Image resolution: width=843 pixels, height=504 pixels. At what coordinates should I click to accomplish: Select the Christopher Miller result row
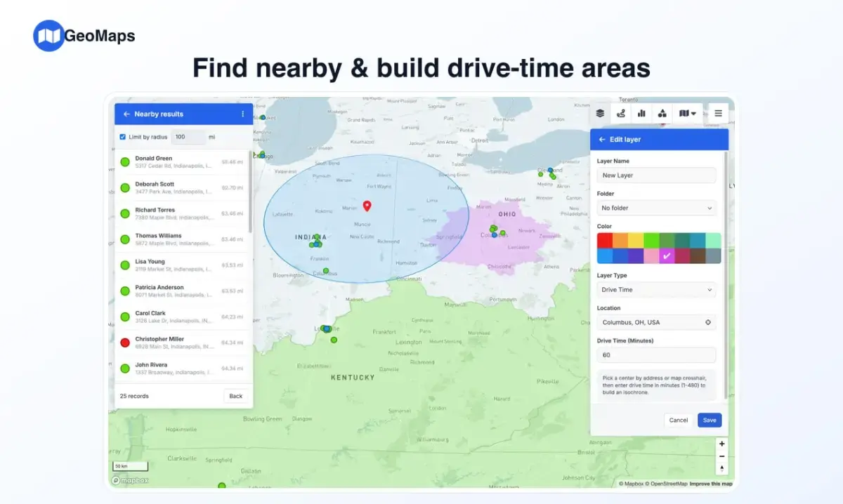(182, 343)
